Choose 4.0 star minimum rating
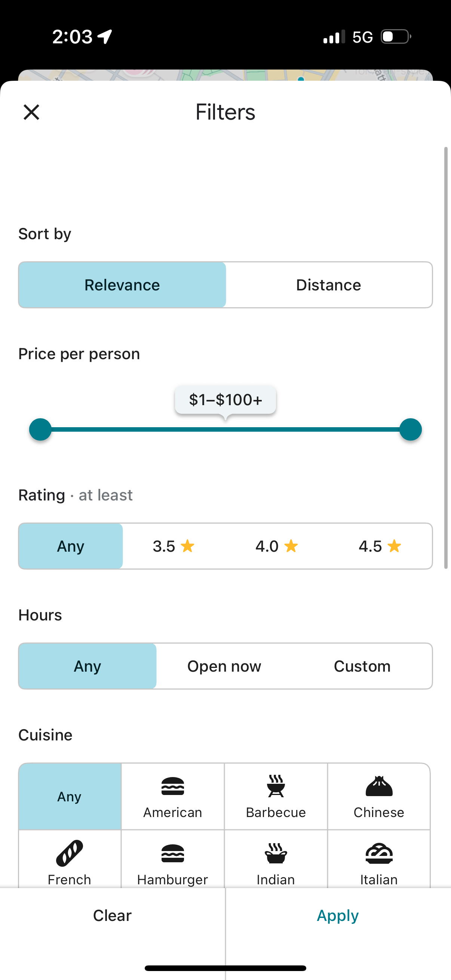Viewport: 451px width, 980px height. click(277, 546)
